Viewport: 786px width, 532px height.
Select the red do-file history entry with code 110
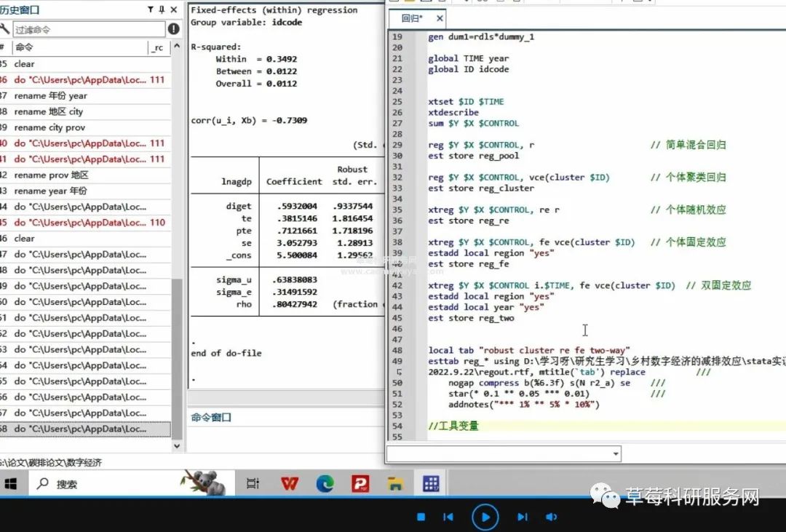coord(85,223)
